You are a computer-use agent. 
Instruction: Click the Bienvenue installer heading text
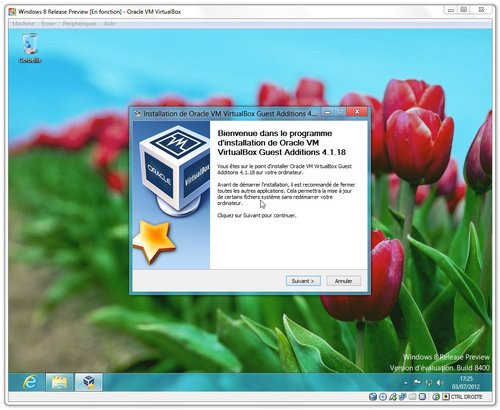282,143
